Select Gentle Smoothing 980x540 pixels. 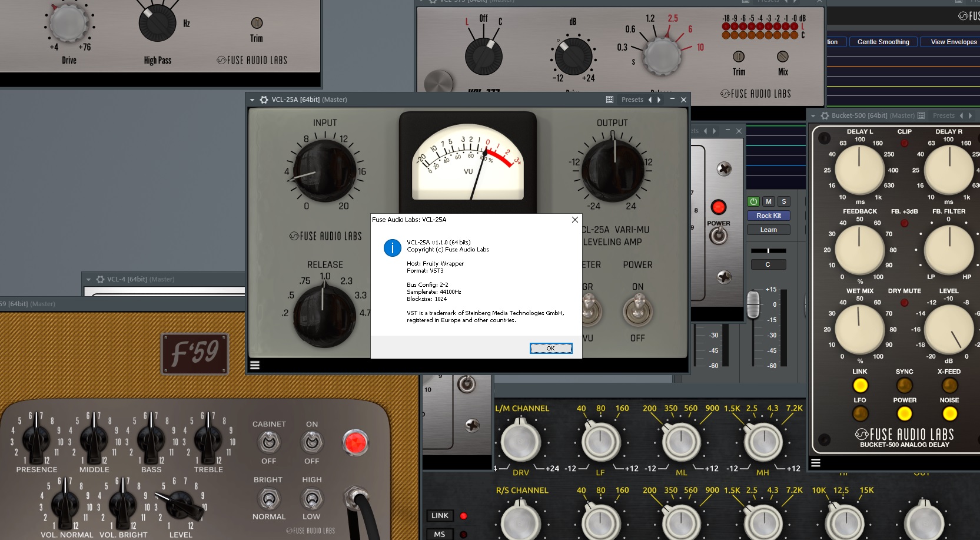883,42
